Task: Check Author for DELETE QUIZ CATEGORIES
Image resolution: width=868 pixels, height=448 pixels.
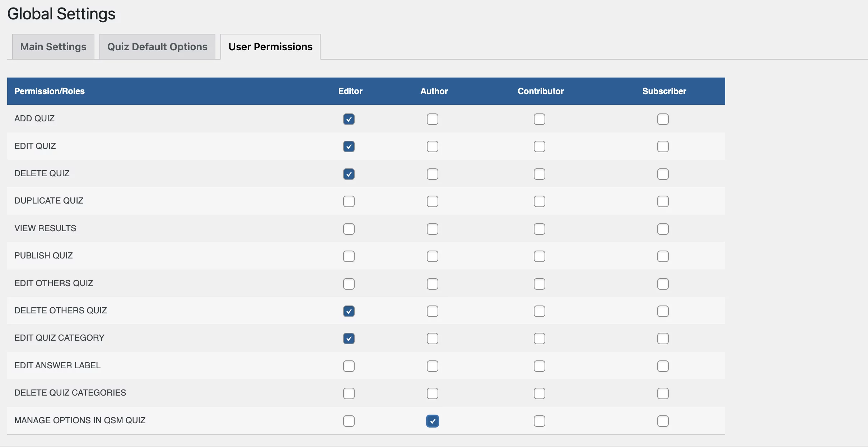Action: (433, 393)
